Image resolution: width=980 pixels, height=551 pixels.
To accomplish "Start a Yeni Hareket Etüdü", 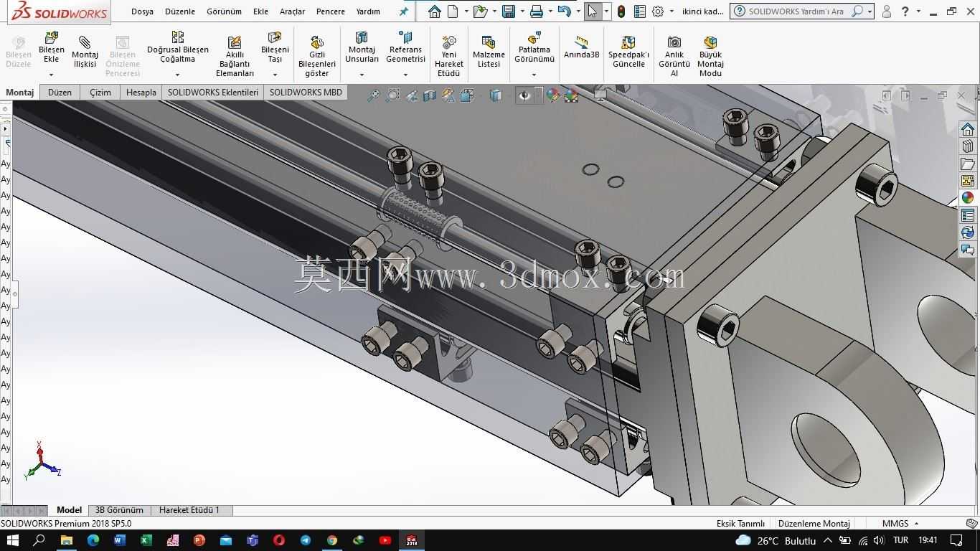I will pyautogui.click(x=449, y=55).
